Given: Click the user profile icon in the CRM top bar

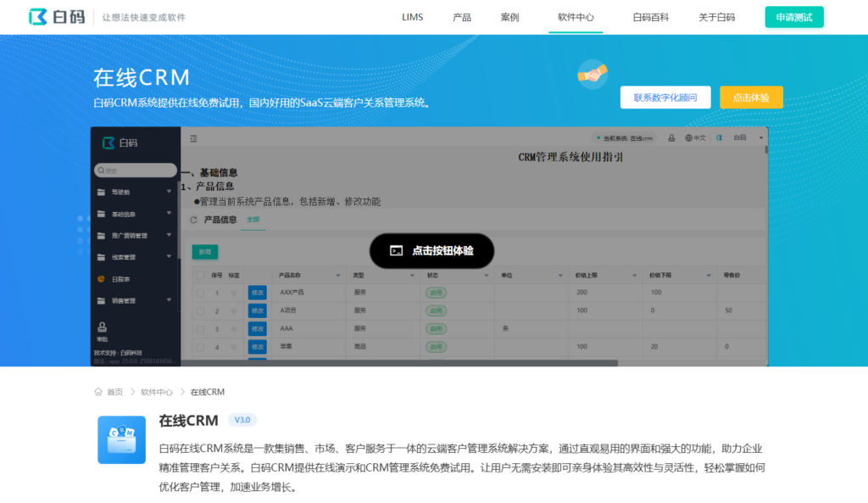Looking at the screenshot, I should pos(672,138).
